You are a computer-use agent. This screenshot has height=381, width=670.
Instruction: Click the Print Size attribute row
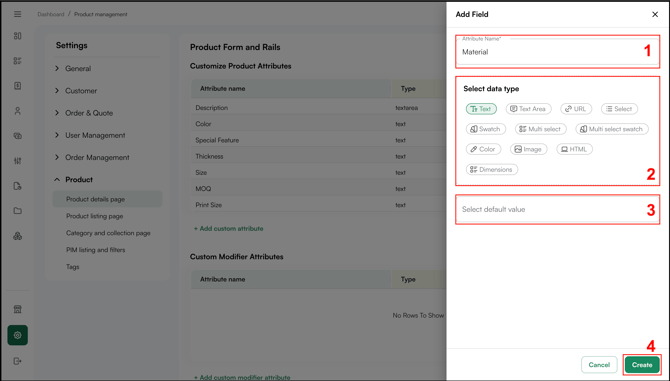pos(318,205)
